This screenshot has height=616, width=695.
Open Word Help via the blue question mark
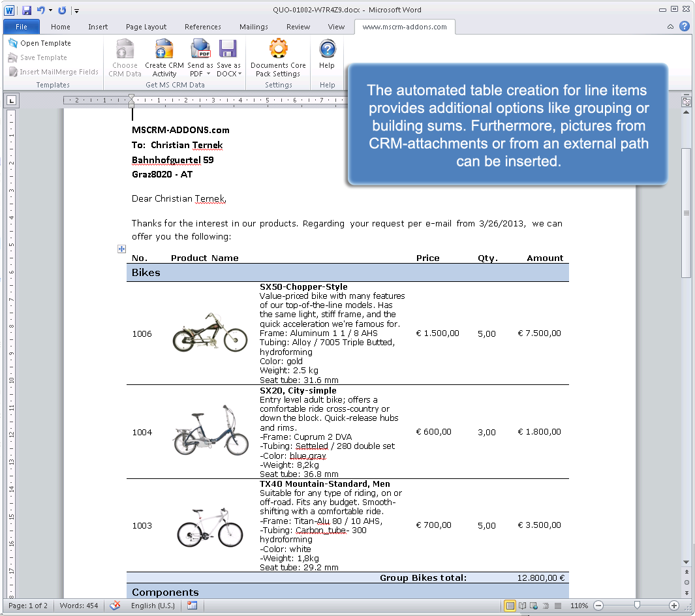(685, 27)
